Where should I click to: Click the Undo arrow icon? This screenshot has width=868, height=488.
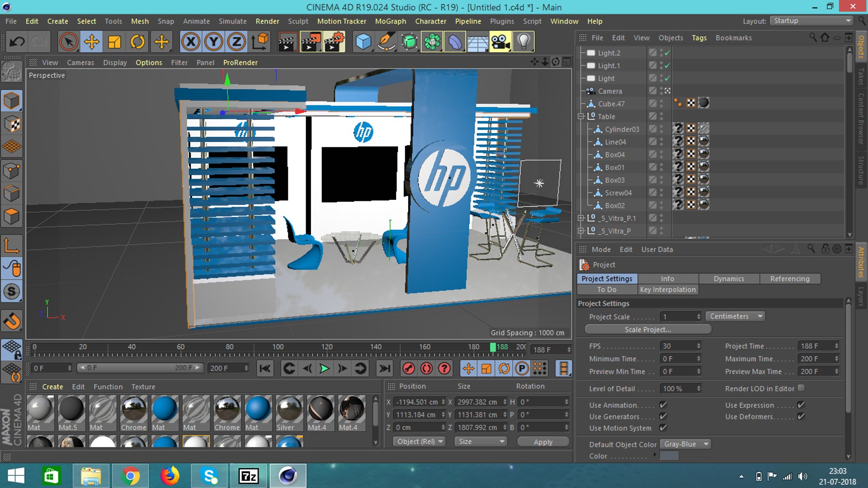click(x=17, y=42)
